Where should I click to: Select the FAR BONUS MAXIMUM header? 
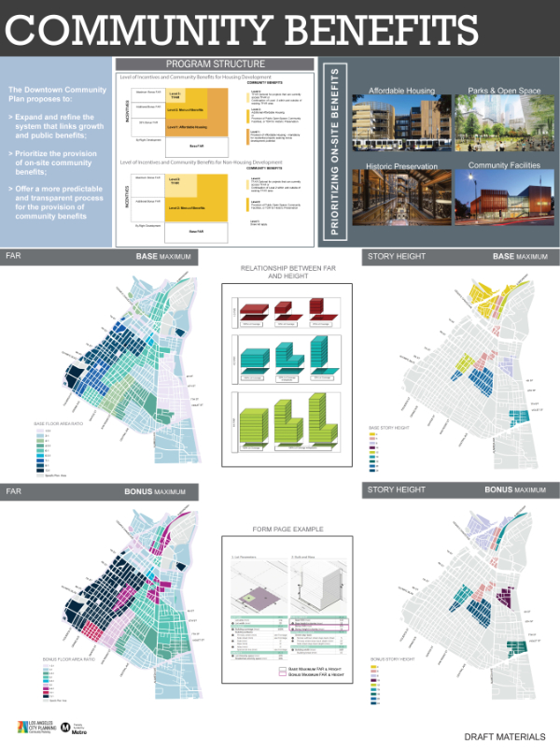(x=99, y=491)
